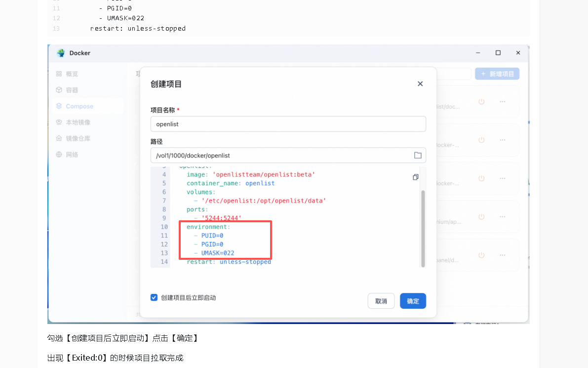
Task: Click the container_name: openlist code line
Action: 231,183
